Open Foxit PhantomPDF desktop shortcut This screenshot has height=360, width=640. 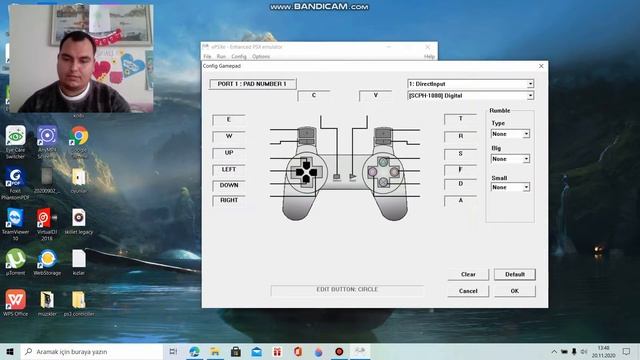16,183
